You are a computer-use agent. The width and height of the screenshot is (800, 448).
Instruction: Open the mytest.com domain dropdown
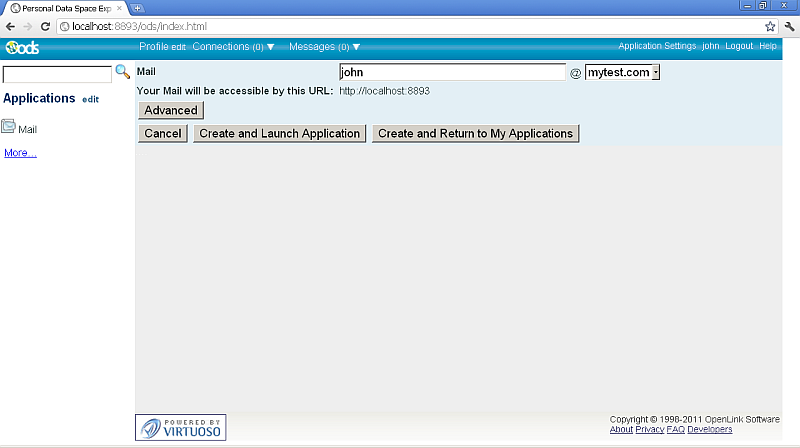coord(622,72)
